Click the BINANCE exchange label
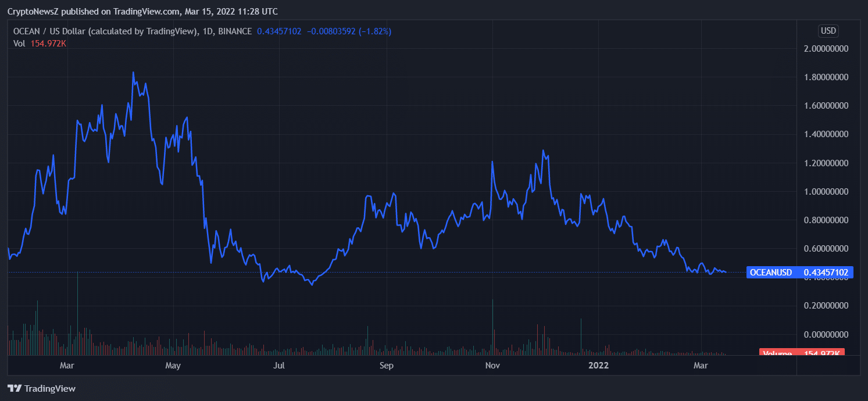This screenshot has height=401, width=868. click(235, 31)
